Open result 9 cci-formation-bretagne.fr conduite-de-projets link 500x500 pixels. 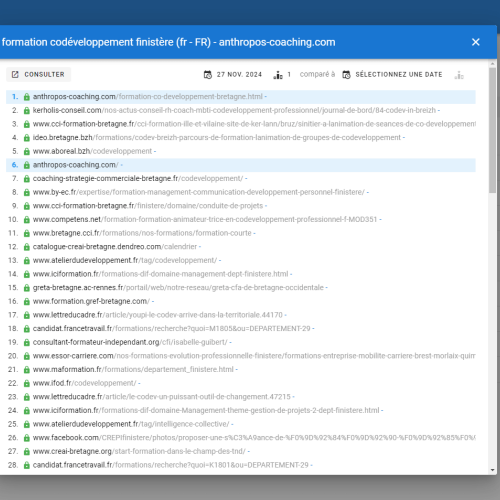pos(148,206)
